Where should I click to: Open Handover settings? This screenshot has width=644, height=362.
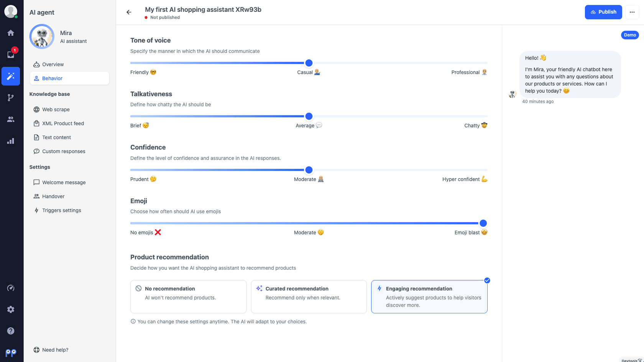(x=69, y=197)
